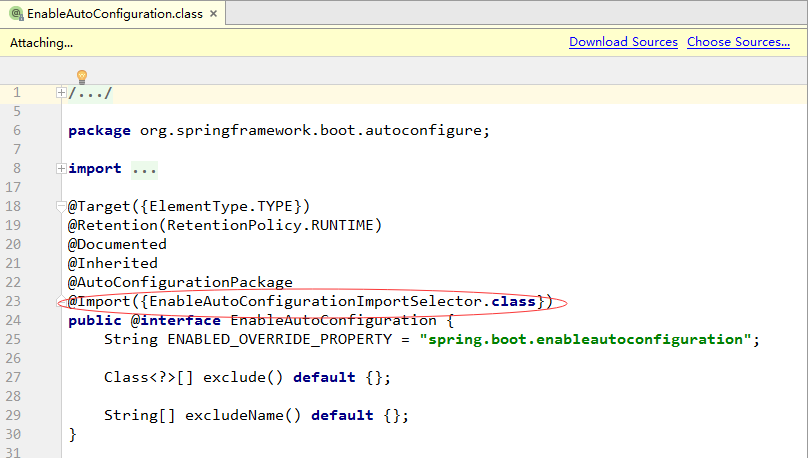Click the ENABLED_OVERRIDE_PROPERTY constant
This screenshot has height=458, width=808.
[x=279, y=340]
